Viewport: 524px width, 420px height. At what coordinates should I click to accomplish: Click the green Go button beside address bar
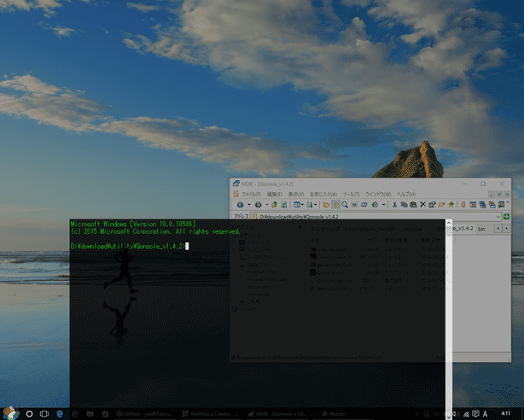506,217
